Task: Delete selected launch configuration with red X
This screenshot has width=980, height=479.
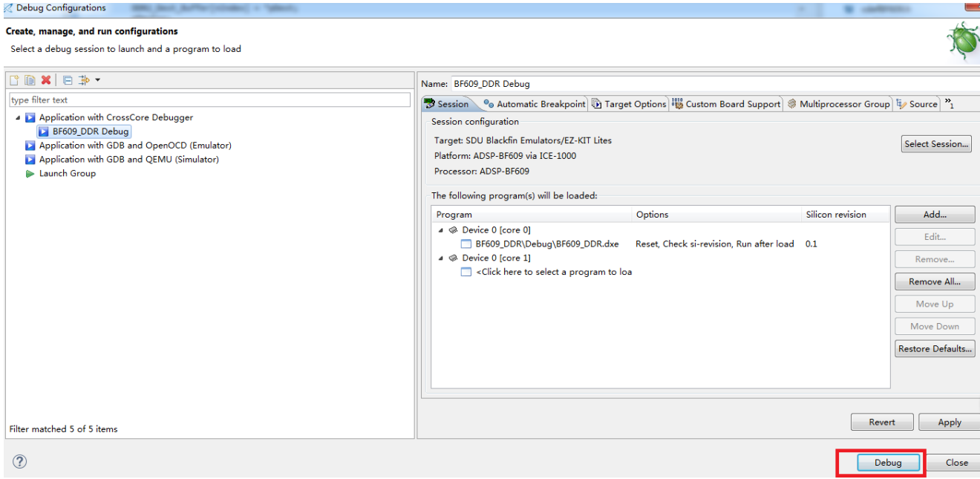Action: tap(46, 80)
